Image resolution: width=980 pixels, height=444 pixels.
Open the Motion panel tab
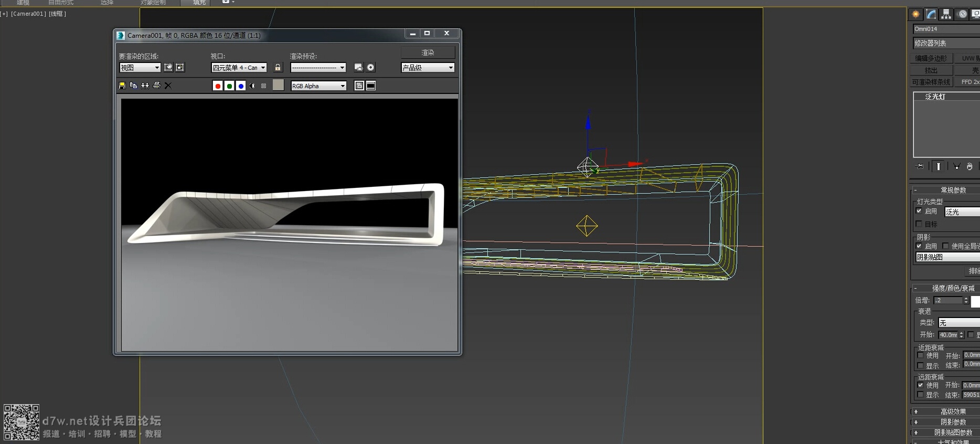[x=962, y=14]
